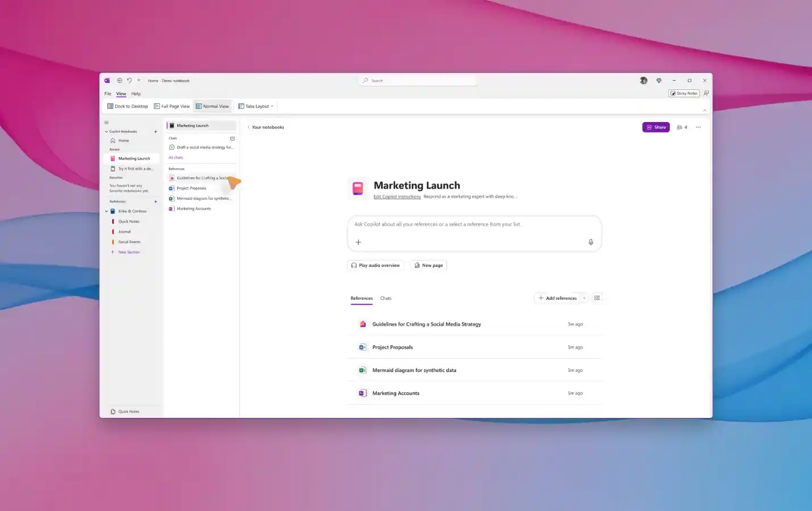Open the Tabs Layout dropdown

(256, 106)
